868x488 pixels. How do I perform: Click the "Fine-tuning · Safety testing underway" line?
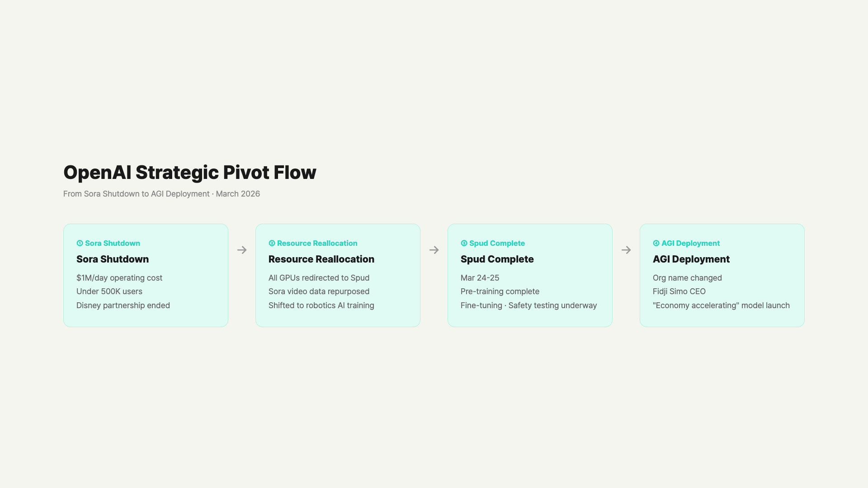click(x=528, y=305)
